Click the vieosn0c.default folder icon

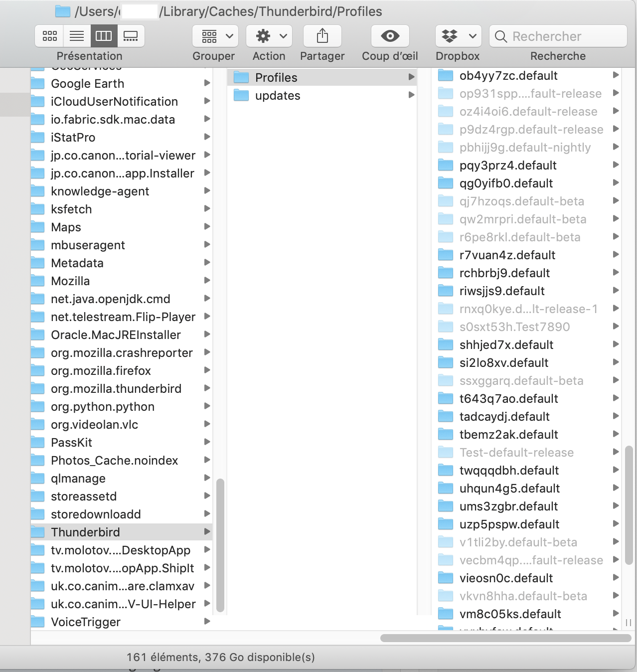(x=446, y=578)
